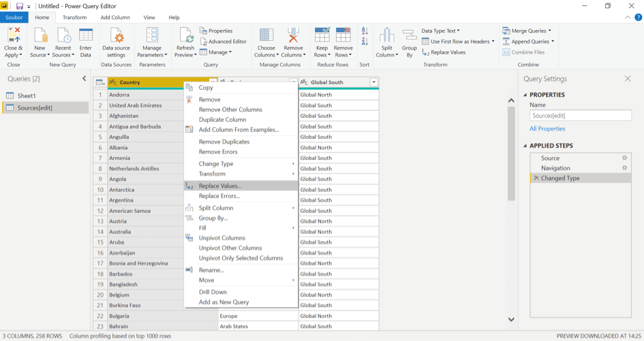Open the Close & Apply dropdown arrow
This screenshot has height=341, width=644.
click(x=20, y=55)
